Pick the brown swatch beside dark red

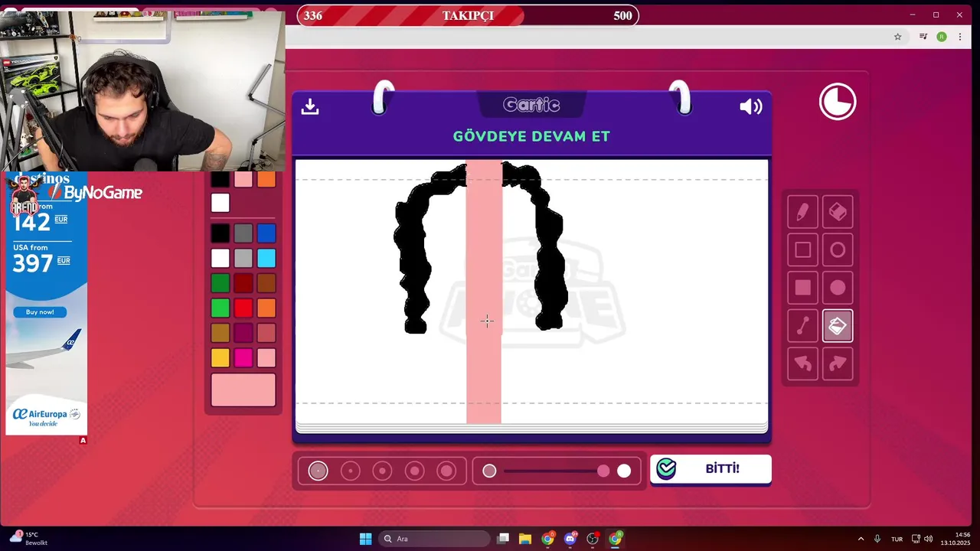[266, 283]
